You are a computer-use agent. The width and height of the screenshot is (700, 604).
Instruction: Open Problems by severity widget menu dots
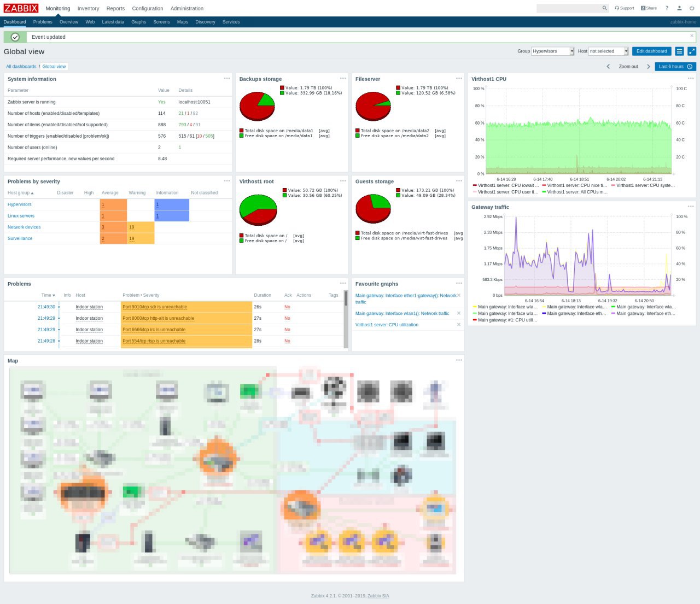click(x=227, y=181)
